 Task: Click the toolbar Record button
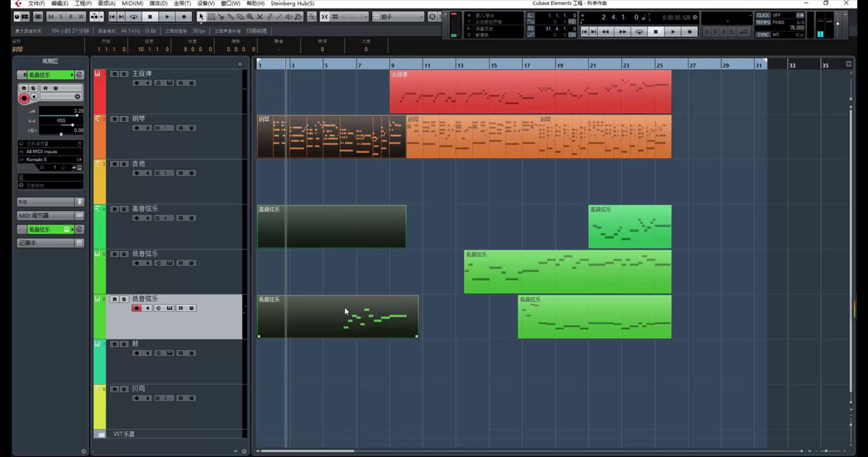click(184, 17)
